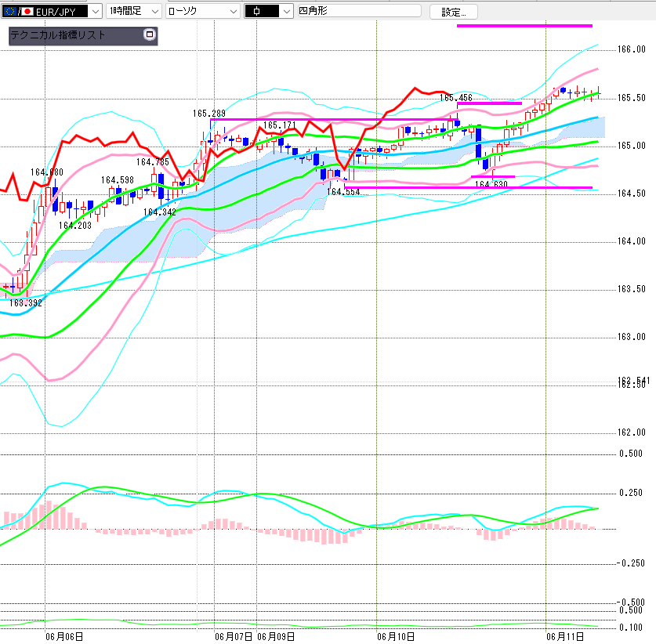Click the 163.00 price axis label
This screenshot has height=644, width=656.
point(632,337)
